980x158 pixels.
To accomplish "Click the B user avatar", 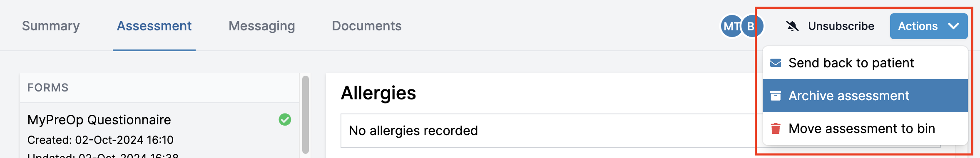I will tap(753, 26).
